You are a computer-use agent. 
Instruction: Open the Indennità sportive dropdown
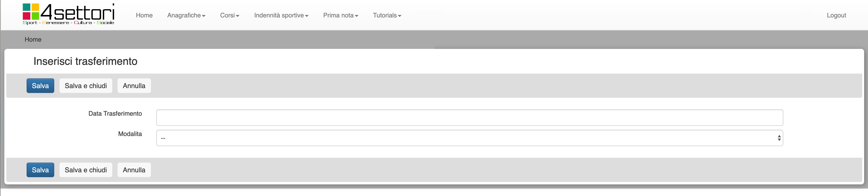coord(281,15)
